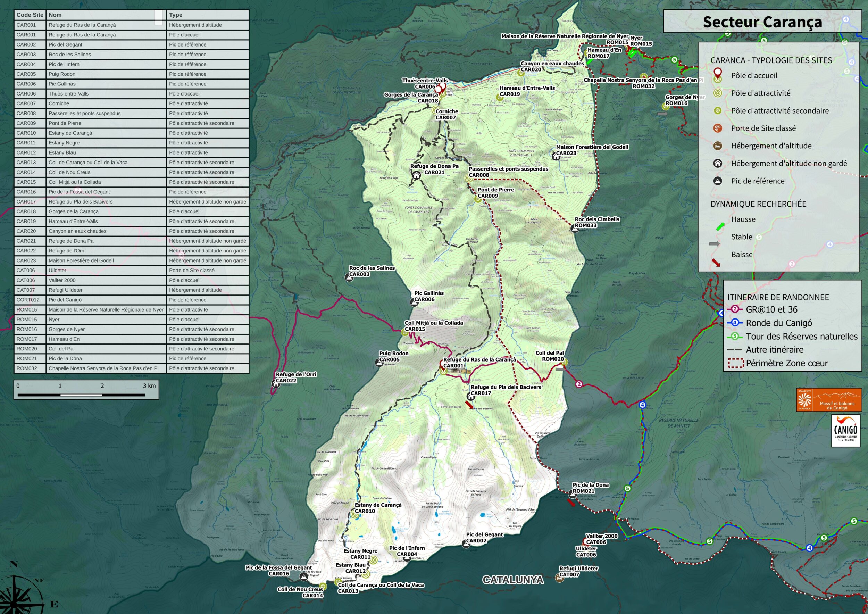Screen dimensions: 868x614
Task: Click the Porte de Site classé legend icon
Action: click(x=718, y=128)
